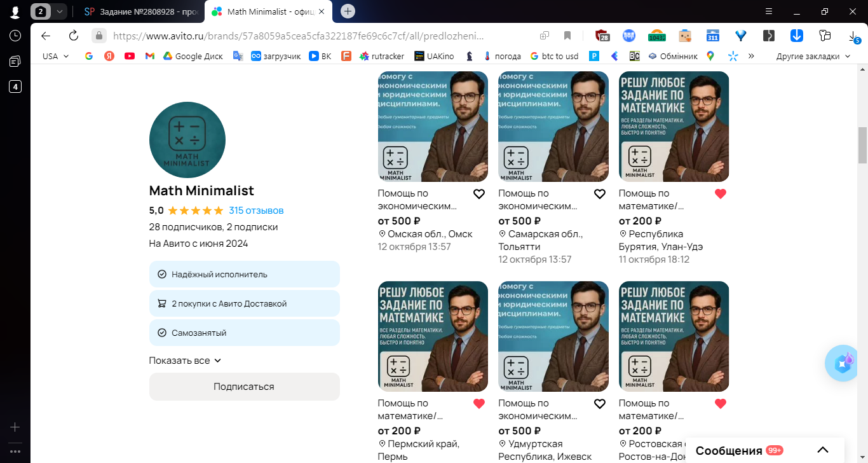Click the blue download-arrow extension icon
This screenshot has width=868, height=463.
tap(797, 36)
